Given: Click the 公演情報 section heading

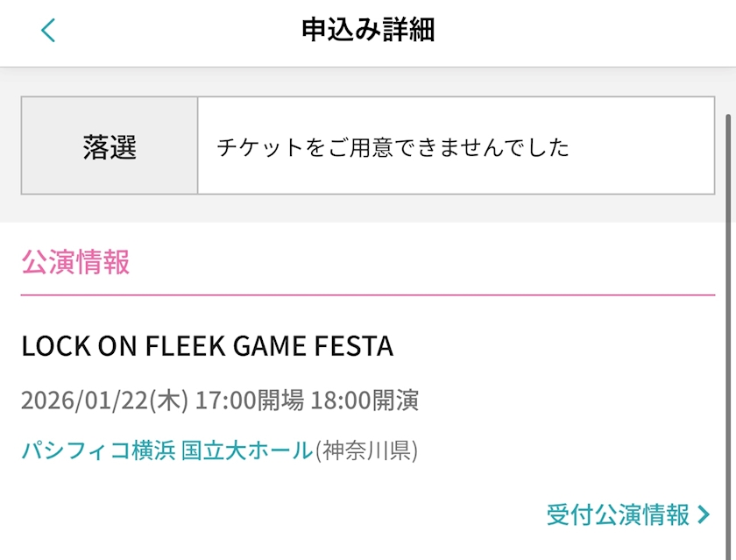Looking at the screenshot, I should pos(75,262).
